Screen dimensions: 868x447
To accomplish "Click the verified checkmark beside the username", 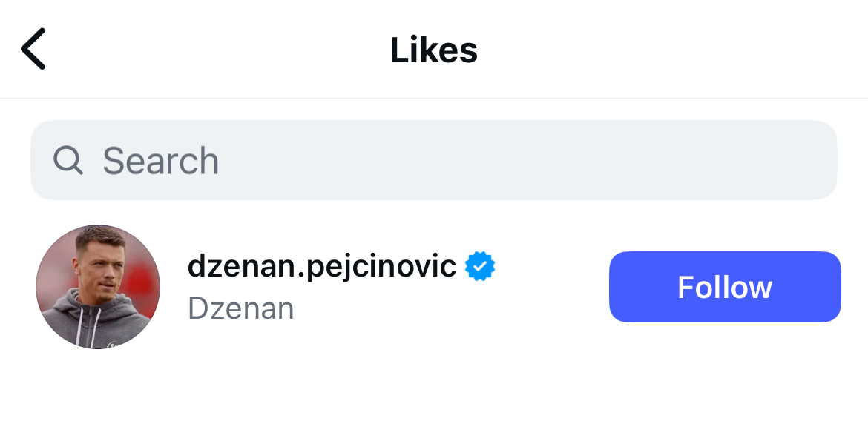I will 480,267.
